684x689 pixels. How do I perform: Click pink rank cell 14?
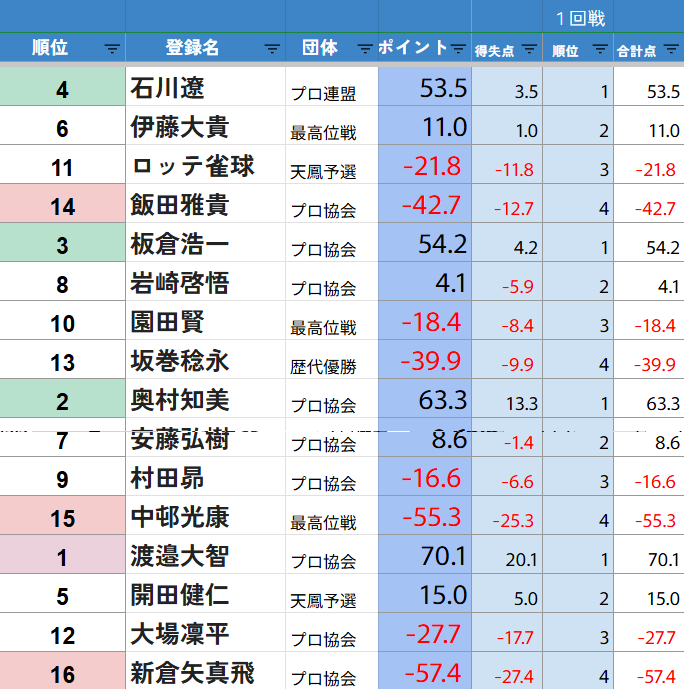click(x=62, y=203)
